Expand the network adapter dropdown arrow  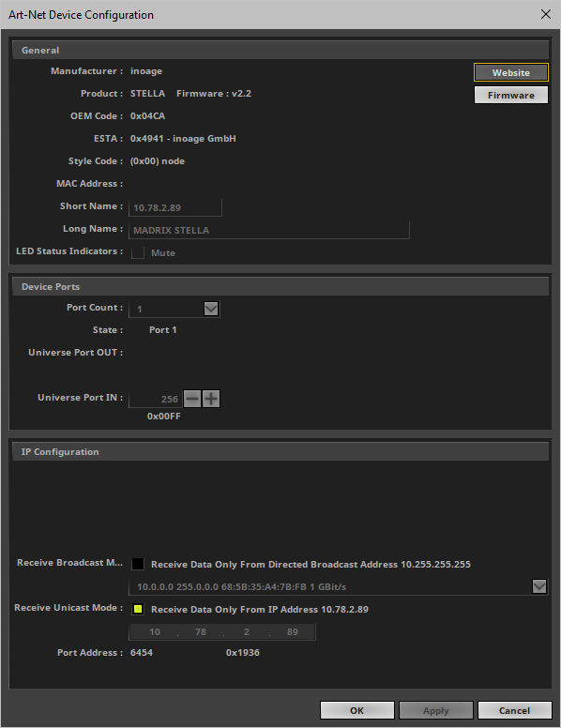[x=539, y=586]
